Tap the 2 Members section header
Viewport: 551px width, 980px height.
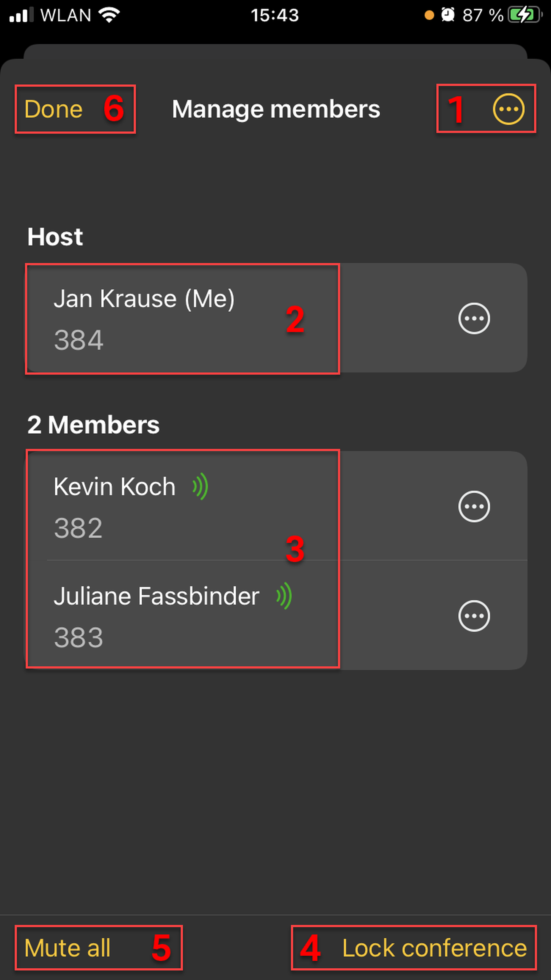click(x=93, y=425)
